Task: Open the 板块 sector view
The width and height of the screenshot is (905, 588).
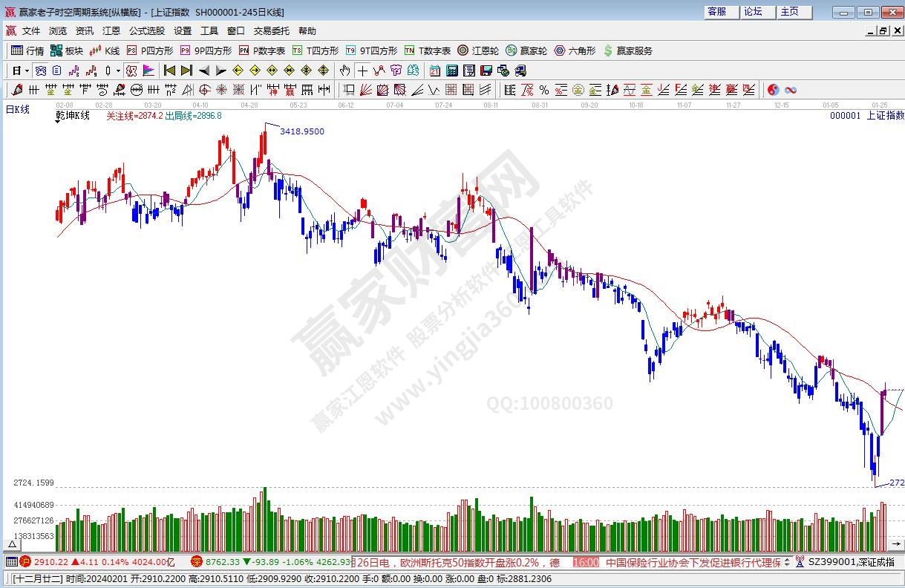Action: click(66, 50)
